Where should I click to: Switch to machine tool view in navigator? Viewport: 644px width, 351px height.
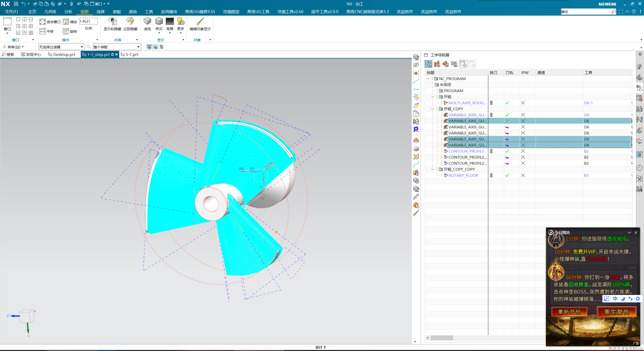[437, 64]
